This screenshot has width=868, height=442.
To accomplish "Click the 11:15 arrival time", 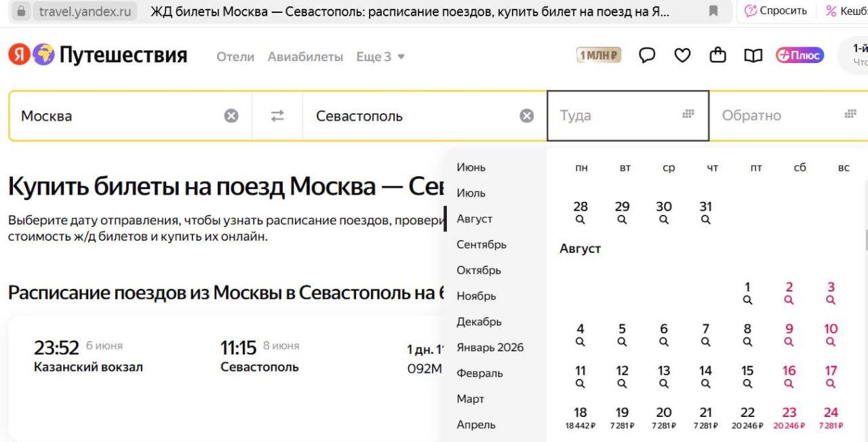I will [238, 348].
